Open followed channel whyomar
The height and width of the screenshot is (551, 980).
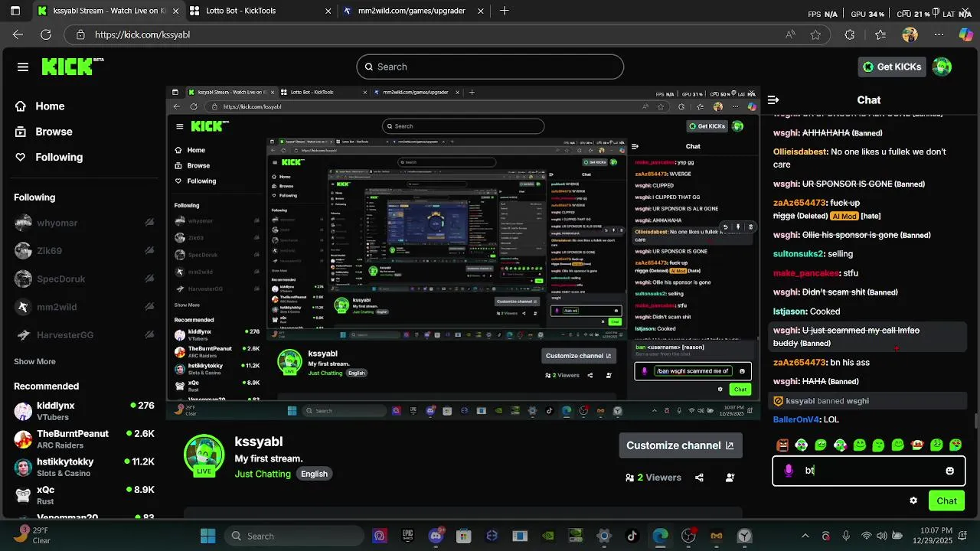(x=84, y=223)
